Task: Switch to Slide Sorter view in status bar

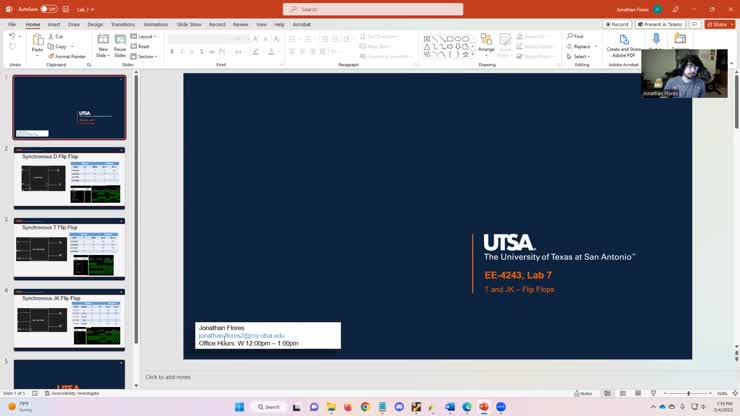Action: click(x=621, y=393)
